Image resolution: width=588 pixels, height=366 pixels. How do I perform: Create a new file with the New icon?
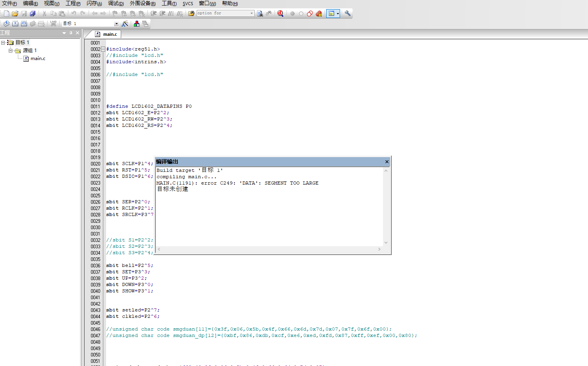[6, 14]
